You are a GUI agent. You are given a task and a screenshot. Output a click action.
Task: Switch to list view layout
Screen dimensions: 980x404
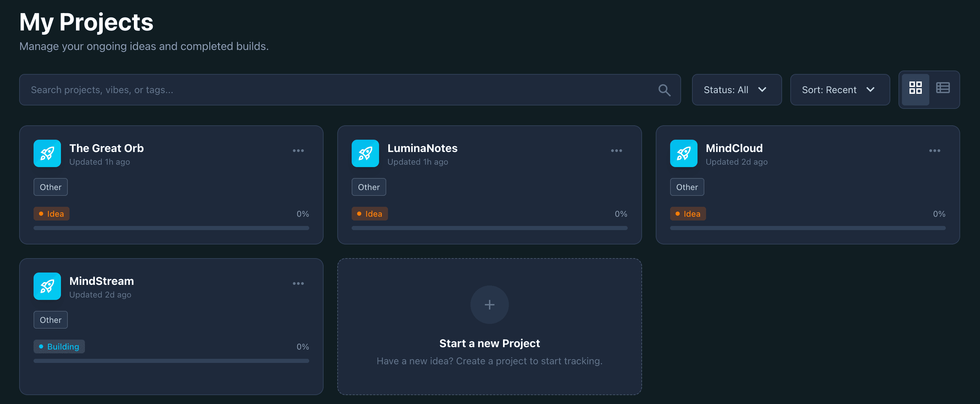(943, 89)
